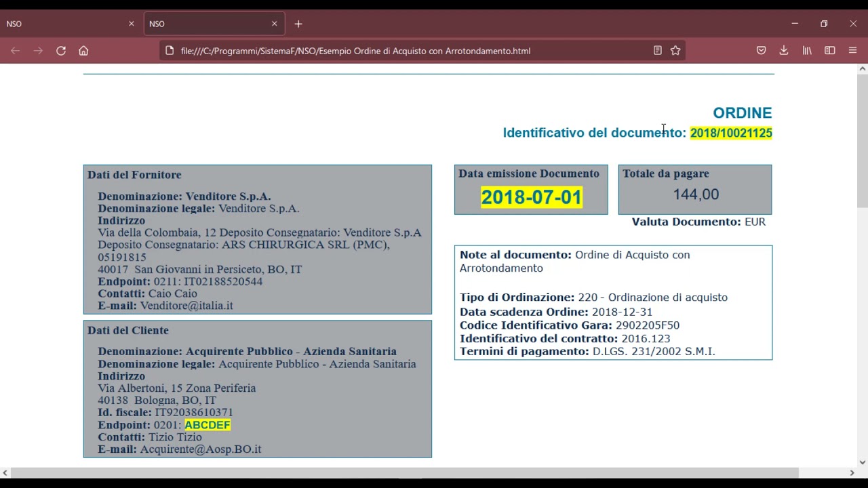Image resolution: width=868 pixels, height=488 pixels.
Task: Click the page info file icon in address bar
Action: (169, 51)
